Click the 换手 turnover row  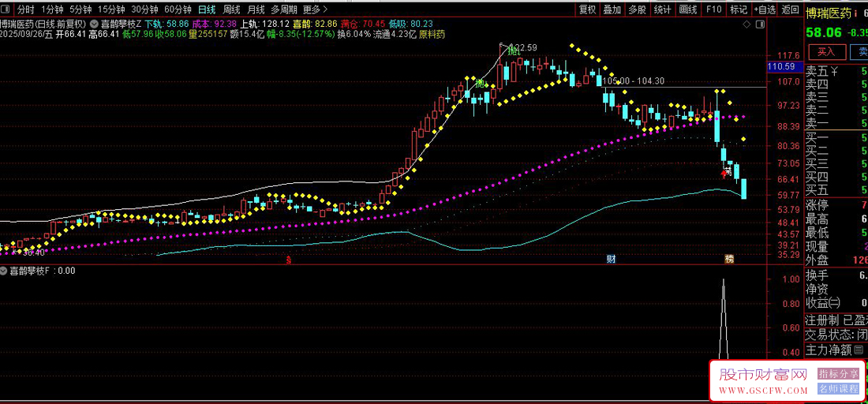836,275
